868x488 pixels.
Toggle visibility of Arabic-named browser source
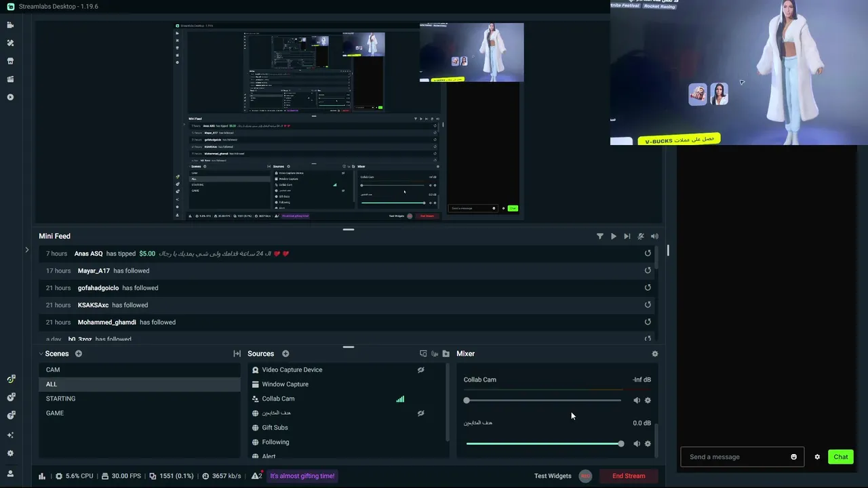pyautogui.click(x=420, y=413)
